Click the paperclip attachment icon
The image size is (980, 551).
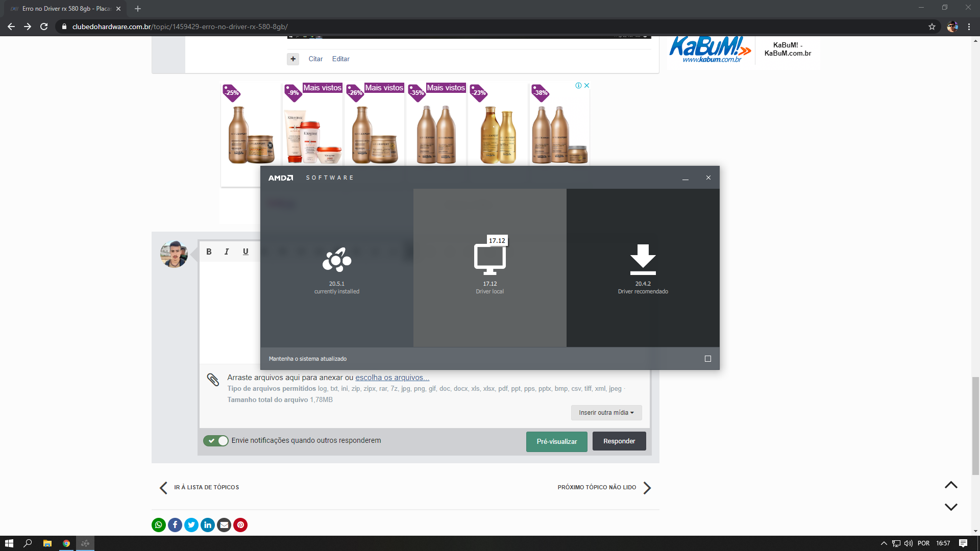tap(213, 379)
